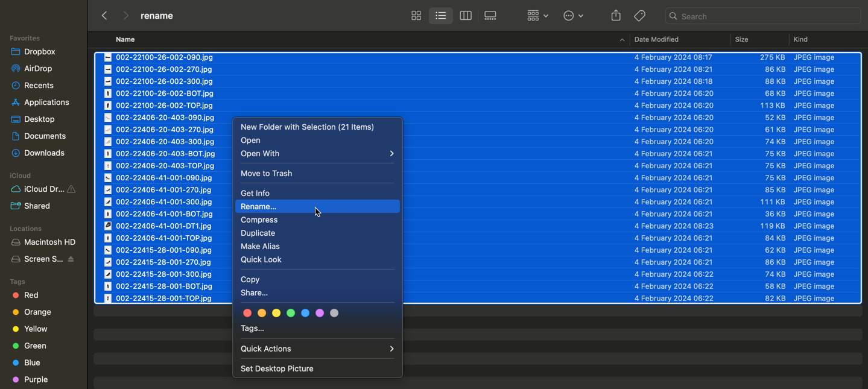Click the Share icon in the toolbar
The image size is (868, 389).
[615, 16]
